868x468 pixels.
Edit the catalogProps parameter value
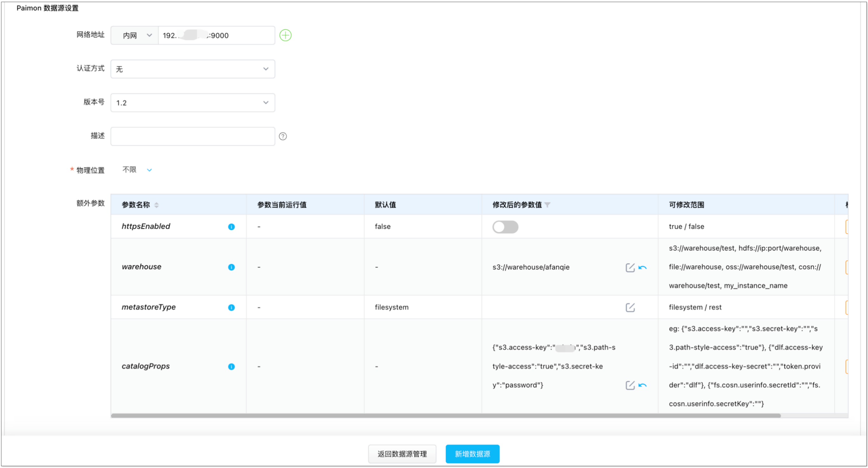tap(630, 385)
